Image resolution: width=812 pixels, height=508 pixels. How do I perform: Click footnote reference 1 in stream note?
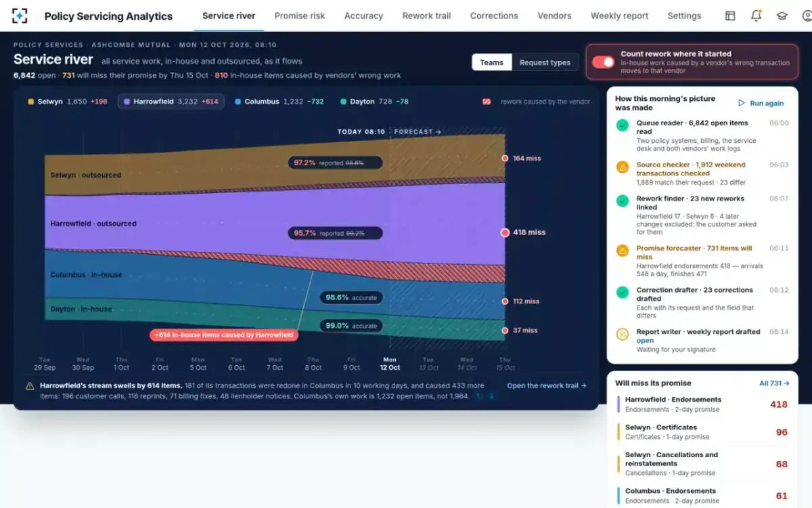pos(478,396)
